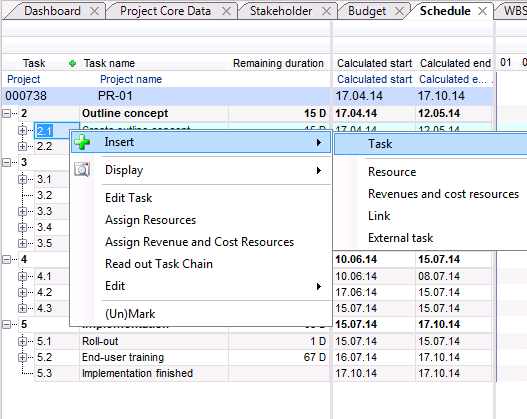This screenshot has width=527, height=419.
Task: Expand task 5.1 Roll-out node
Action: (x=22, y=341)
